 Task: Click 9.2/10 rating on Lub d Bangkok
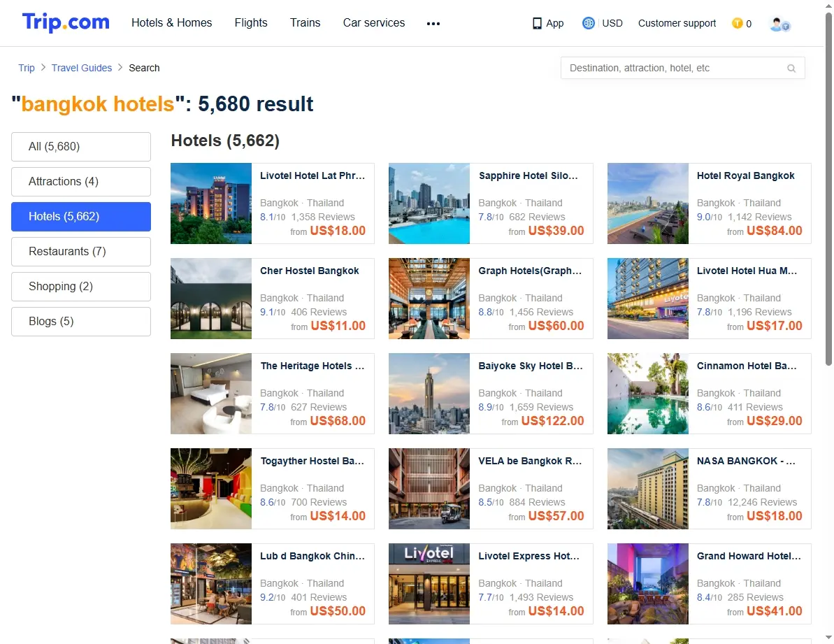click(x=273, y=598)
